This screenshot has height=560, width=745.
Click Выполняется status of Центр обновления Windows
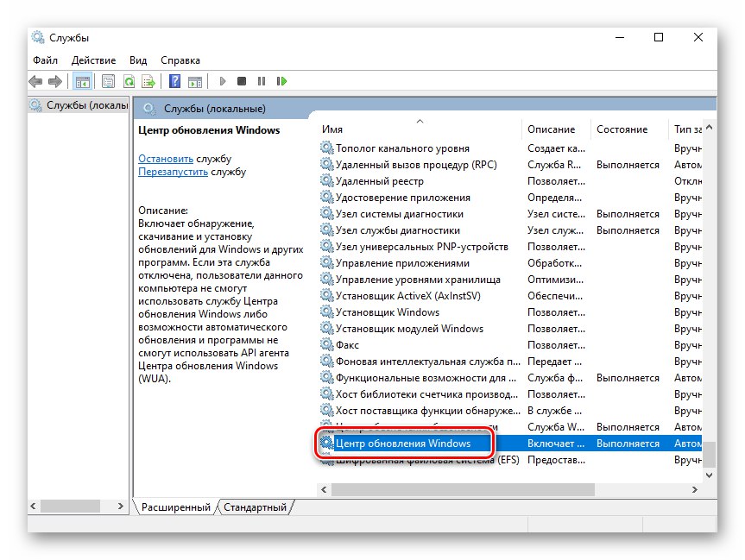(x=628, y=444)
